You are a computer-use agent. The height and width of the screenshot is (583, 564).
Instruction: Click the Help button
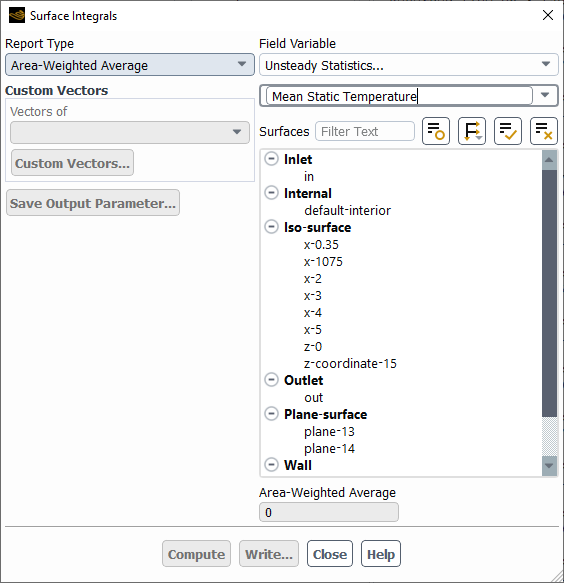click(381, 554)
